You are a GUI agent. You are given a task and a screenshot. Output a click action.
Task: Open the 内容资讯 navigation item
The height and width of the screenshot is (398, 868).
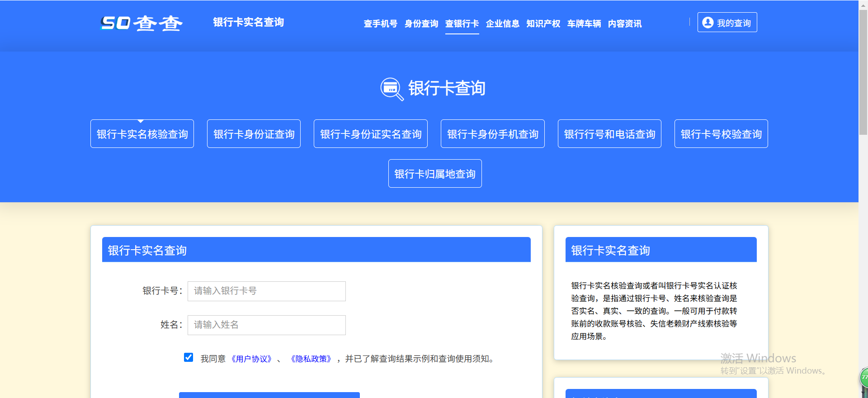(624, 24)
